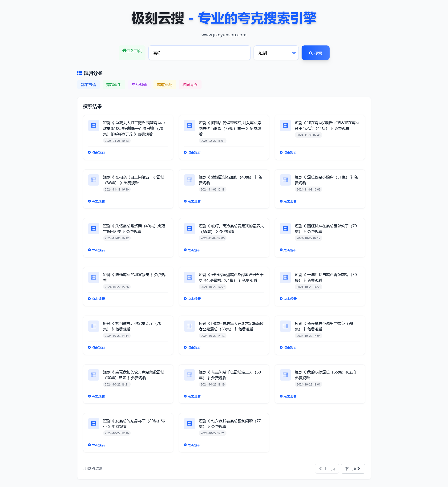The image size is (448, 487).
Task: Click film icon of 在相亲节目上闪婚五十岁霸总 result
Action: coord(93,180)
